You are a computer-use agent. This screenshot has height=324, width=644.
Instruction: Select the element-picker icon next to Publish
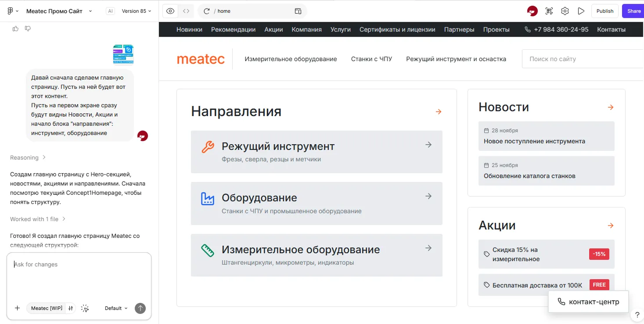click(x=549, y=11)
